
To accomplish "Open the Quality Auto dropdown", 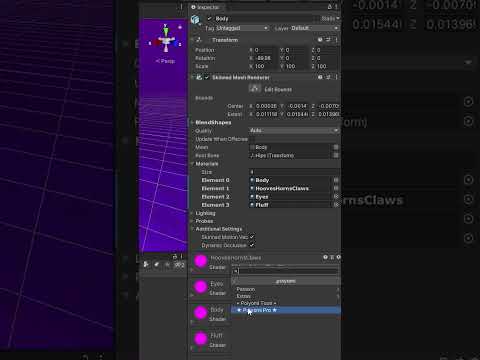I will click(x=294, y=130).
